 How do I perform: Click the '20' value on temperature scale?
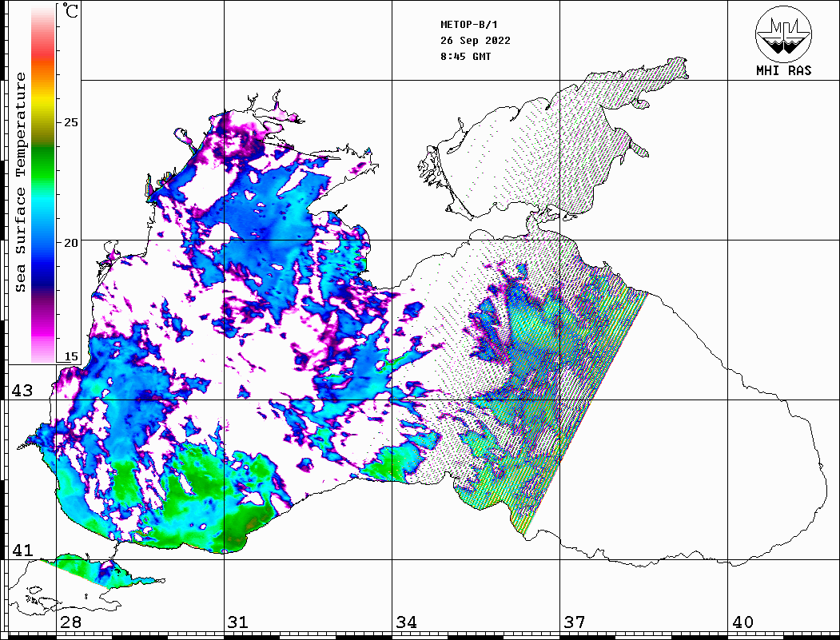click(x=70, y=243)
